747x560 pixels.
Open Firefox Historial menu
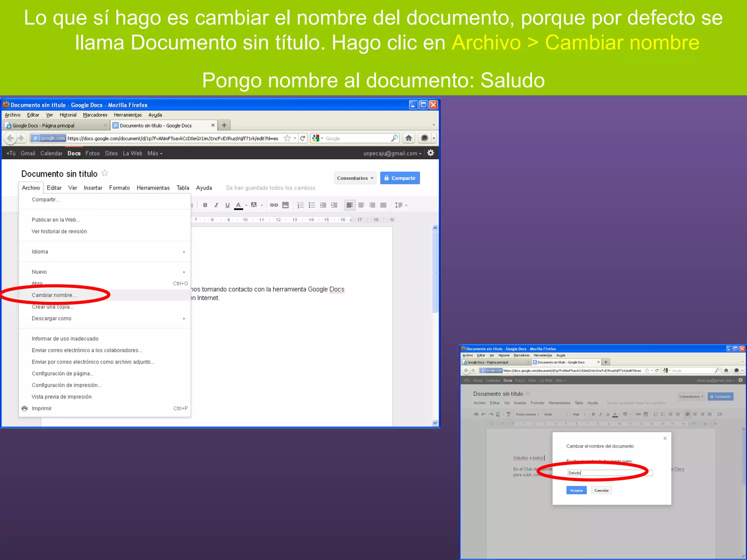tap(68, 115)
